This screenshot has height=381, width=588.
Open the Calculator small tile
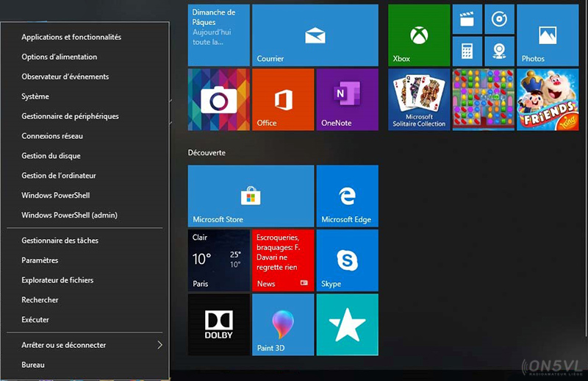tap(467, 51)
